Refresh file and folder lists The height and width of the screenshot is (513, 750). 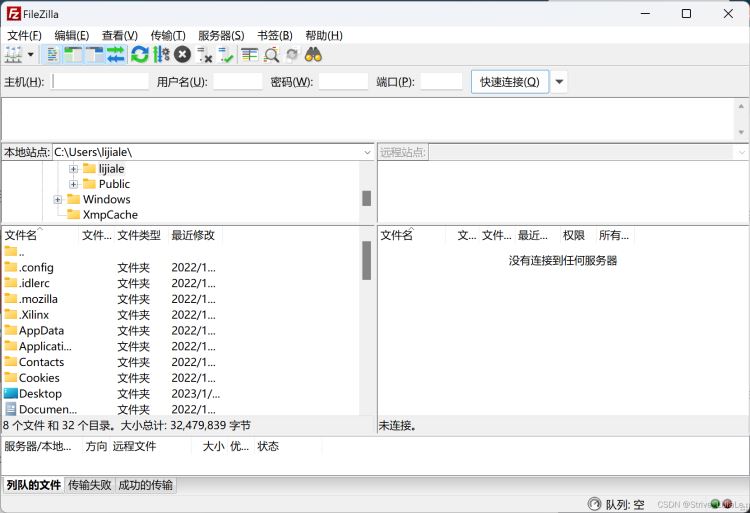coord(140,55)
